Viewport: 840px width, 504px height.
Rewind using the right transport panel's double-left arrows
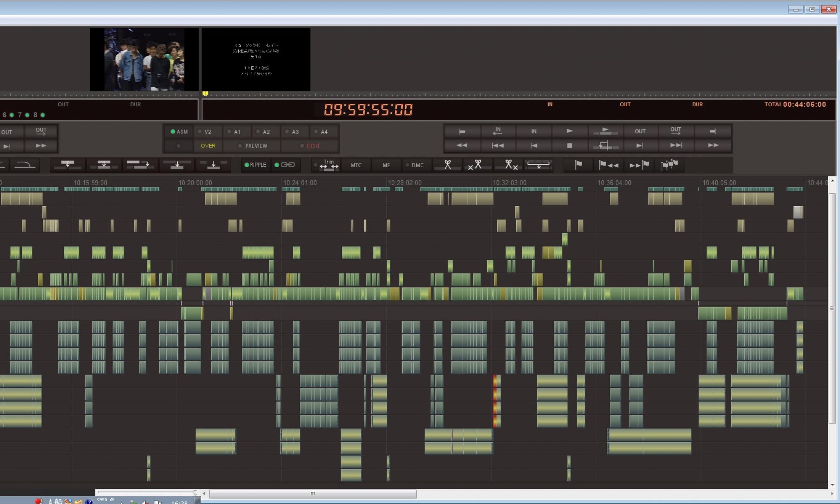click(462, 145)
